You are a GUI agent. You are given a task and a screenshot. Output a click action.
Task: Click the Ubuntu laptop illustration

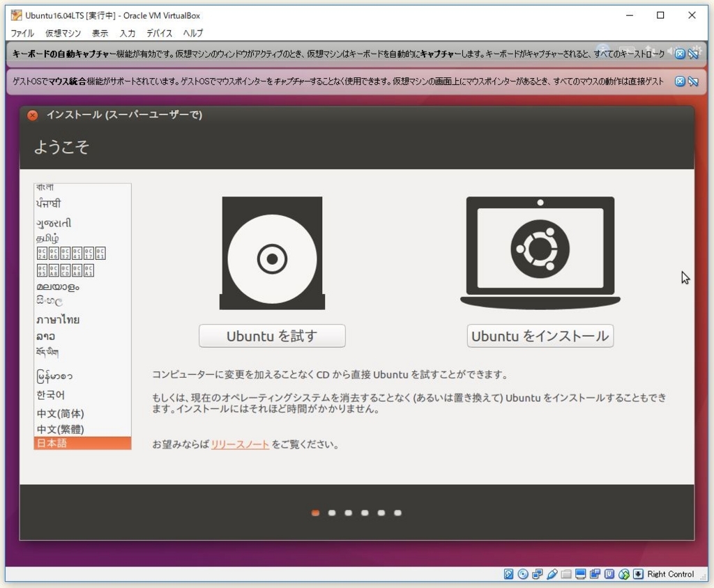coord(540,253)
